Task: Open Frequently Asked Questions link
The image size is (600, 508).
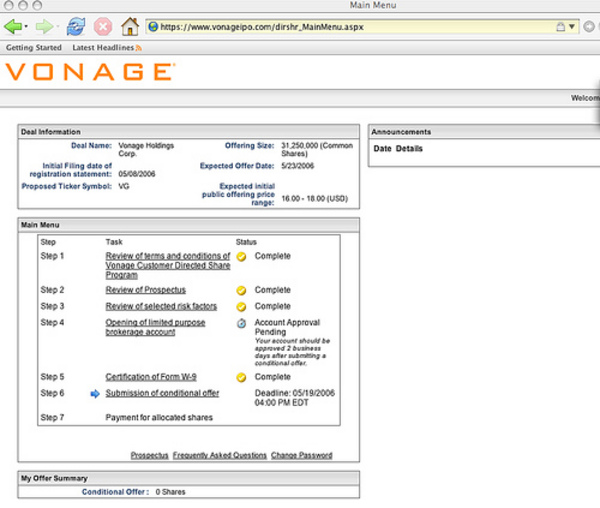Action: click(x=220, y=455)
